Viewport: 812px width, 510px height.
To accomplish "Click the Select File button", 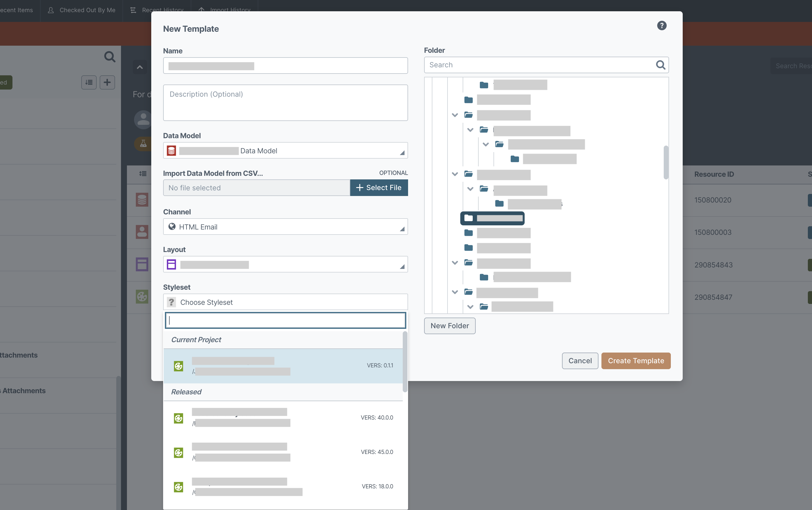I will [x=379, y=188].
